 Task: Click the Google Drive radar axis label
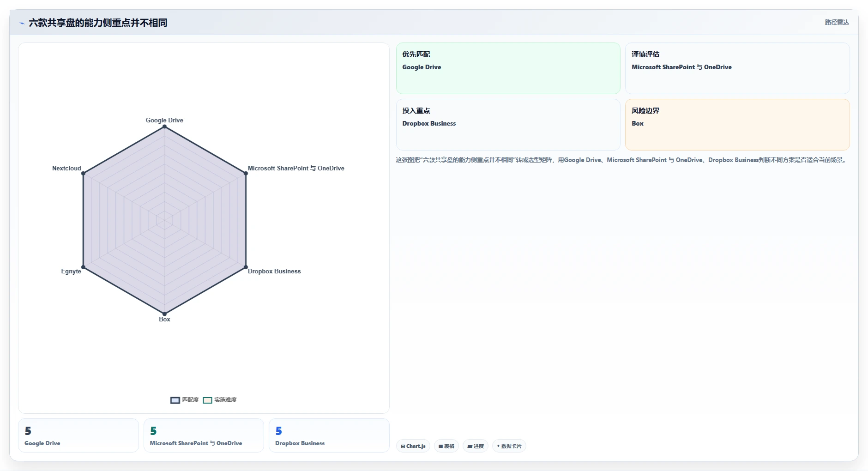164,120
